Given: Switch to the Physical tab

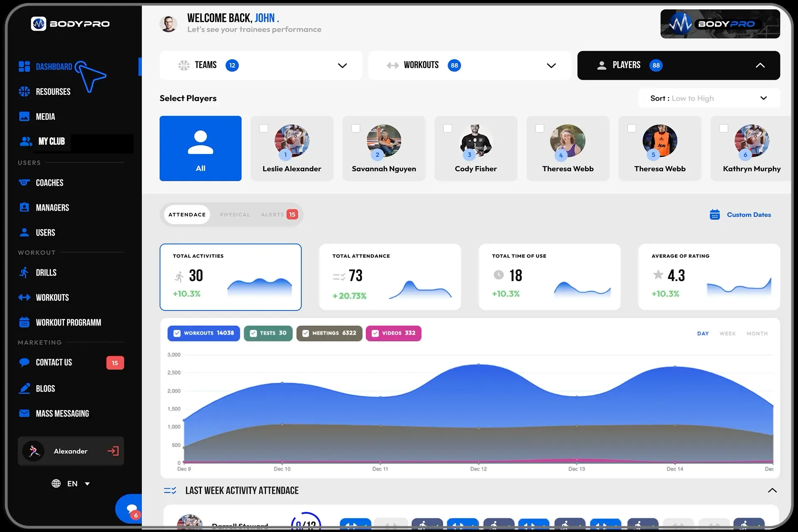Looking at the screenshot, I should coord(235,215).
